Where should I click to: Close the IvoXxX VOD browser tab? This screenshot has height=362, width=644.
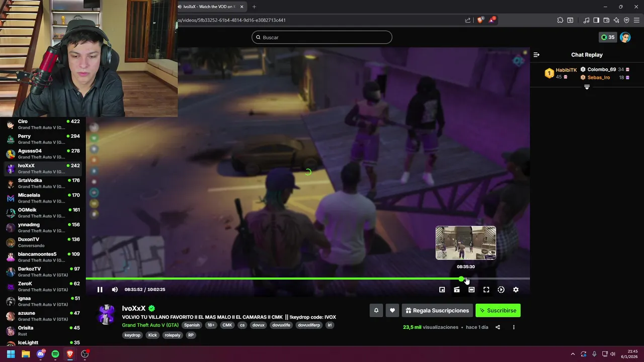(x=242, y=7)
